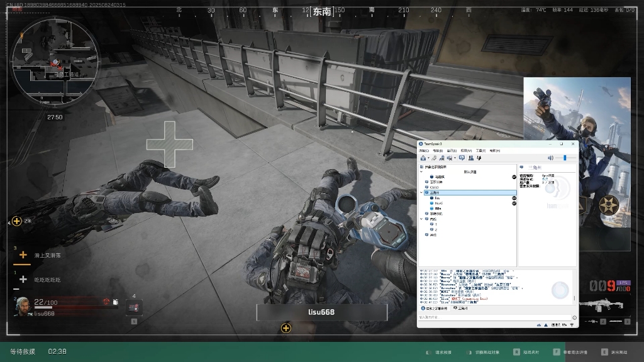Click the machine gun weapon icon in game HUD
Viewport: 644px width, 362px height.
coord(601,305)
